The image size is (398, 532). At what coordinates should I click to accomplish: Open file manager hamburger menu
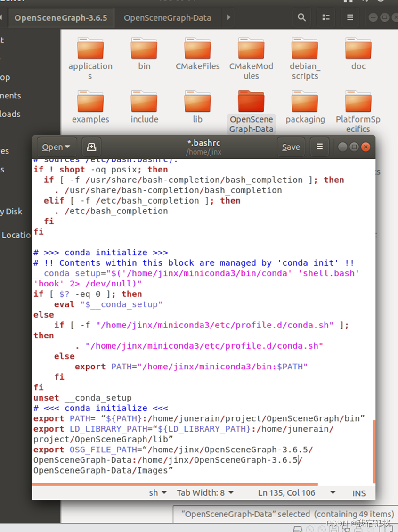coord(350,17)
